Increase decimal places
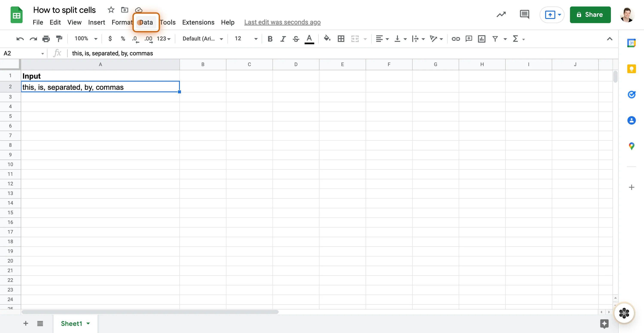The image size is (644, 333). 149,39
